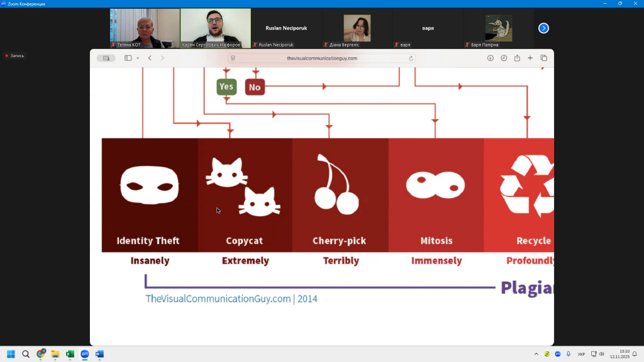Screen dimensions: 644x362
Task: Open Excel from the taskbar
Action: [70, 354]
